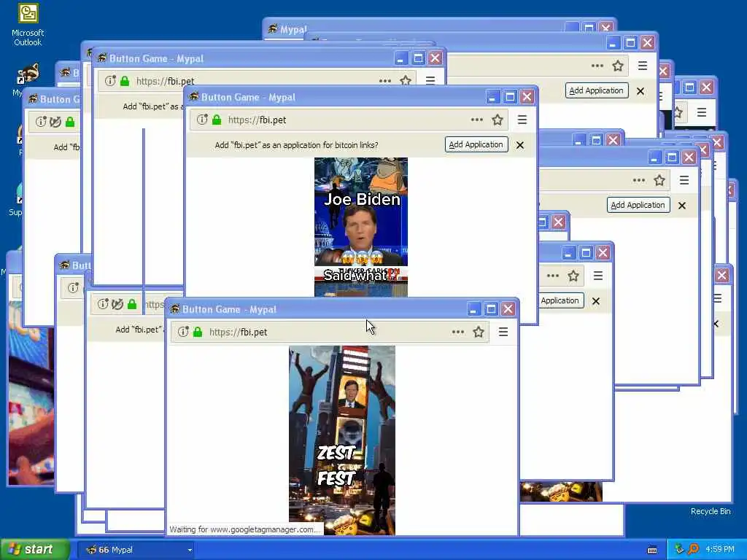Open the hamburger menu in the lower-right background window
747x560 pixels.
tap(598, 276)
